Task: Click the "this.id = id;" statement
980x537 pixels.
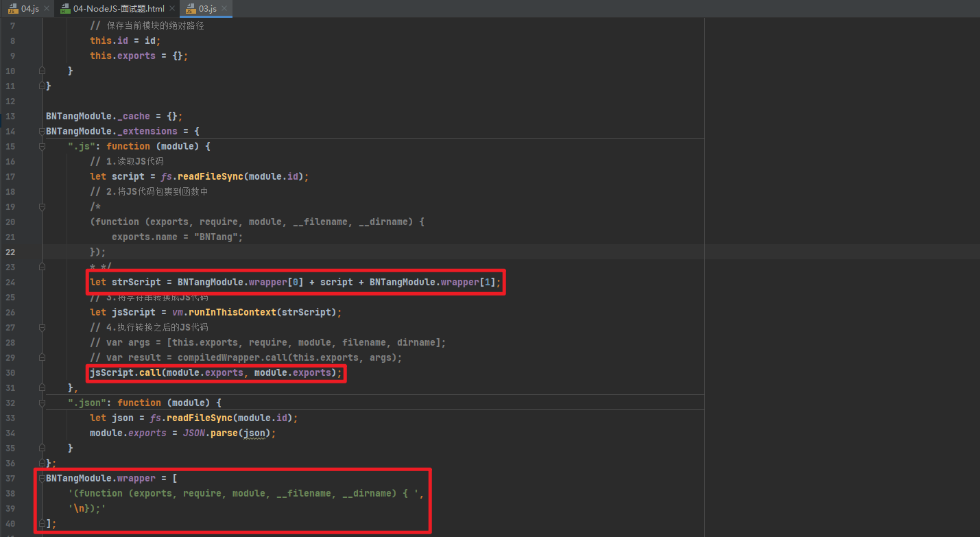Action: pyautogui.click(x=125, y=40)
